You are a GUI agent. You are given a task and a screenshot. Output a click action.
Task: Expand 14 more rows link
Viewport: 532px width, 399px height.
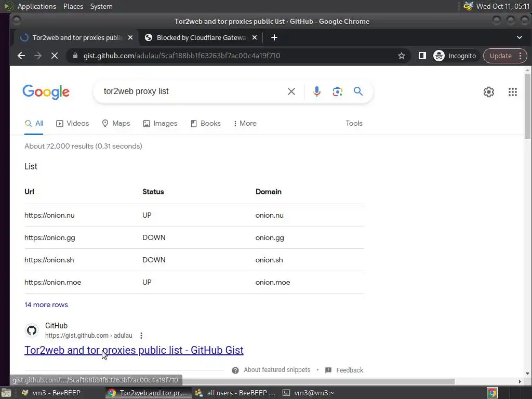pyautogui.click(x=46, y=305)
